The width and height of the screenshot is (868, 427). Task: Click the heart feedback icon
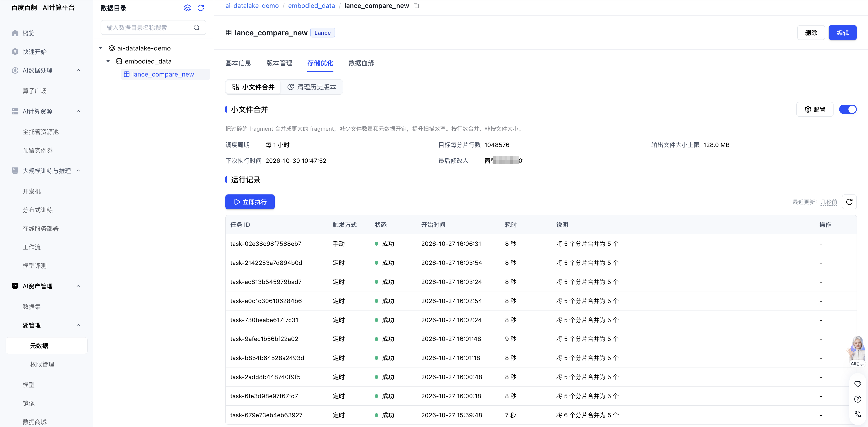[858, 384]
